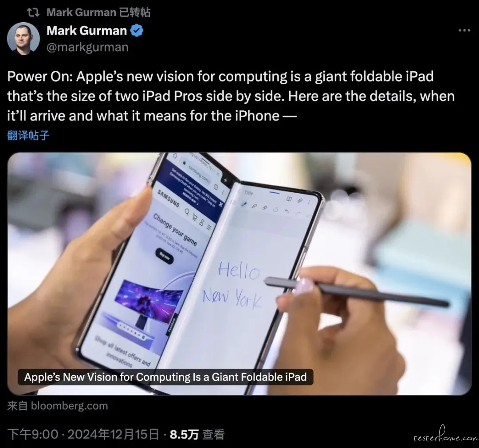This screenshot has width=479, height=448.
Task: Click the 下午9:00 2024年12月15日 timestamp
Action: tap(83, 434)
